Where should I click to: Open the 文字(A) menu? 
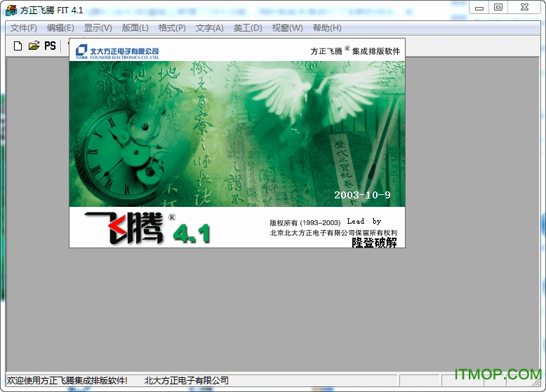pos(209,28)
